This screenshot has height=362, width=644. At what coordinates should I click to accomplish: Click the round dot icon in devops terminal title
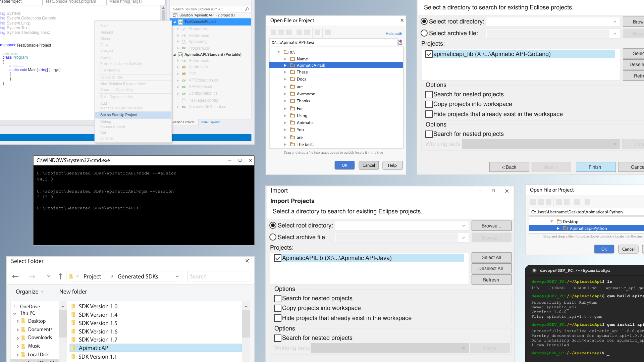click(x=534, y=270)
